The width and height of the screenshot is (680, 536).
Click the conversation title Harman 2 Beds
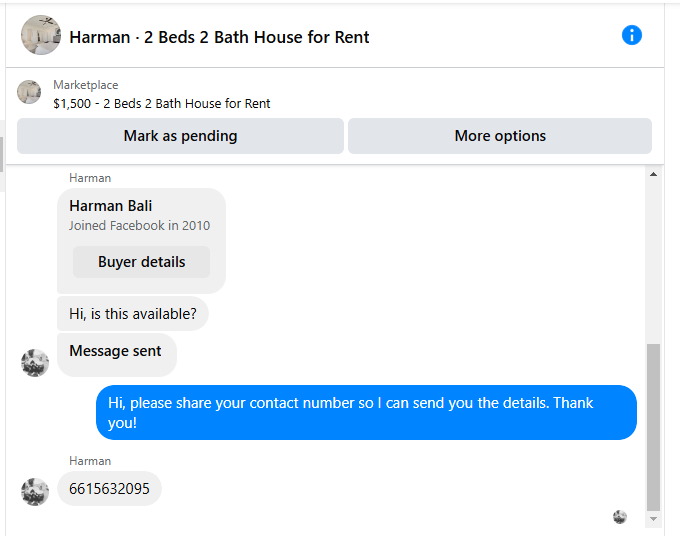coord(219,37)
